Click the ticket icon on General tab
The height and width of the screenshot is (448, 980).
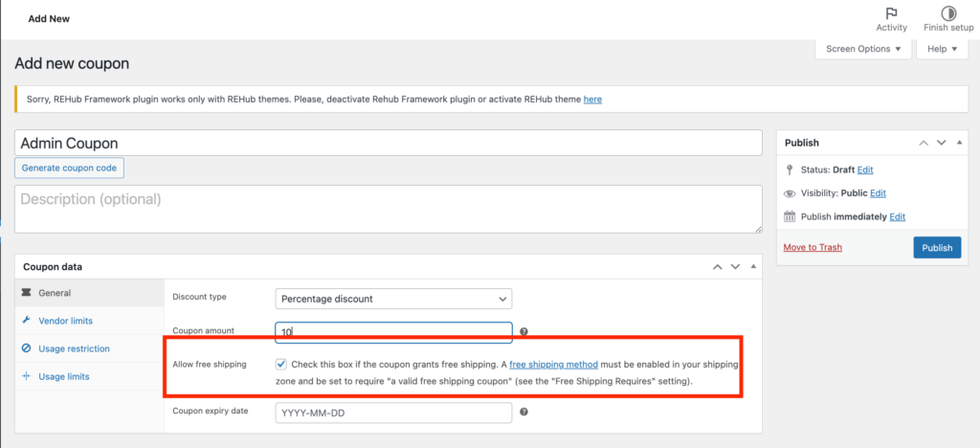pos(26,292)
